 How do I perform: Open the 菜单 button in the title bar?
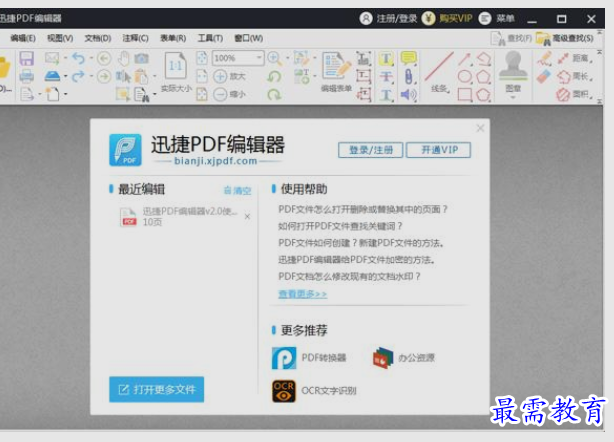coord(497,18)
